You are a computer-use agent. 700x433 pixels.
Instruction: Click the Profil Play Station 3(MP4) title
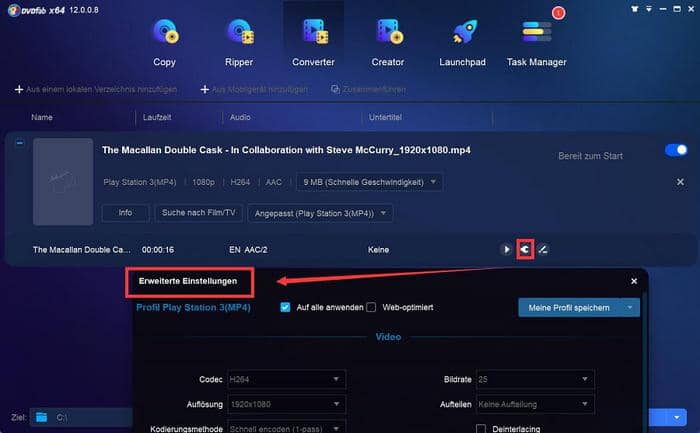click(193, 307)
